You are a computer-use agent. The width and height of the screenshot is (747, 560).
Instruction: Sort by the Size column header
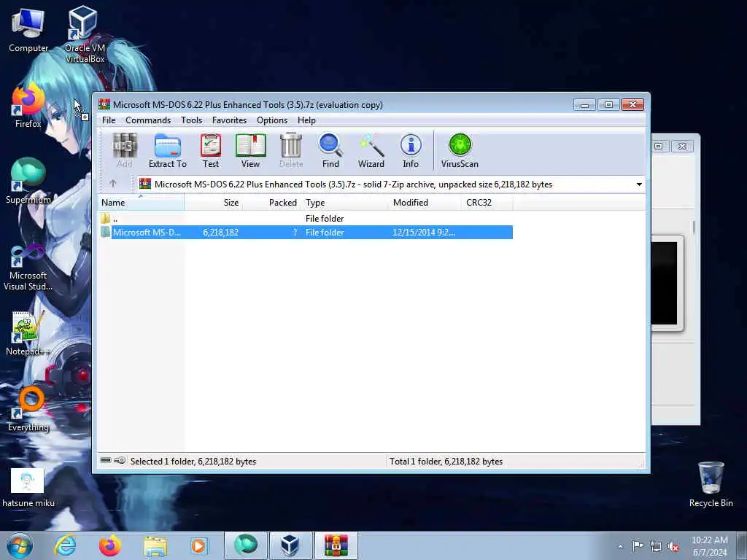click(214, 203)
